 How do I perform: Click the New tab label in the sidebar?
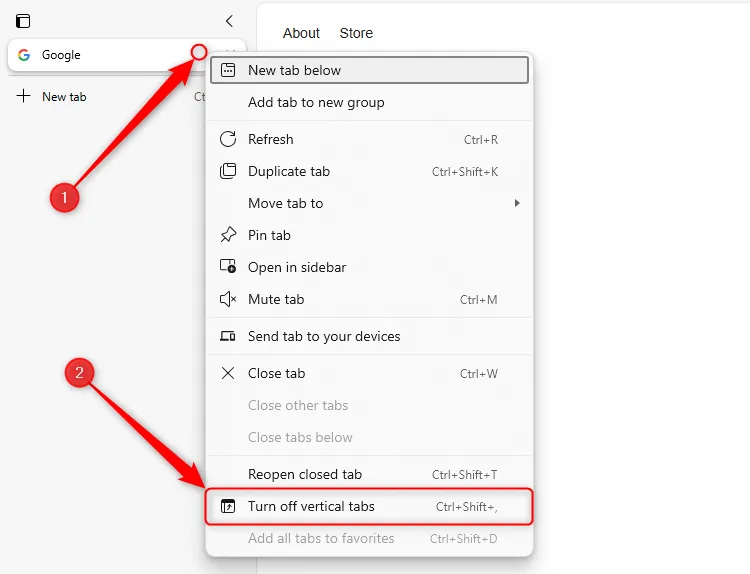[64, 97]
